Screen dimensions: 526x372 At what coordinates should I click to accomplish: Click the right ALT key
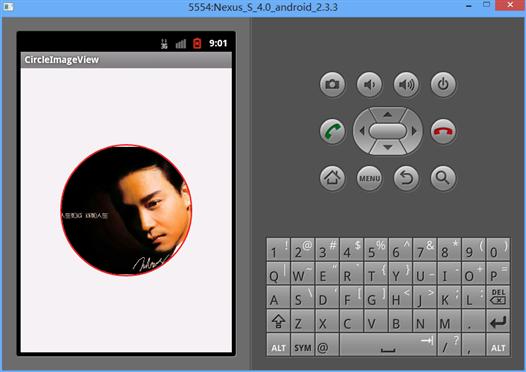[x=498, y=345]
